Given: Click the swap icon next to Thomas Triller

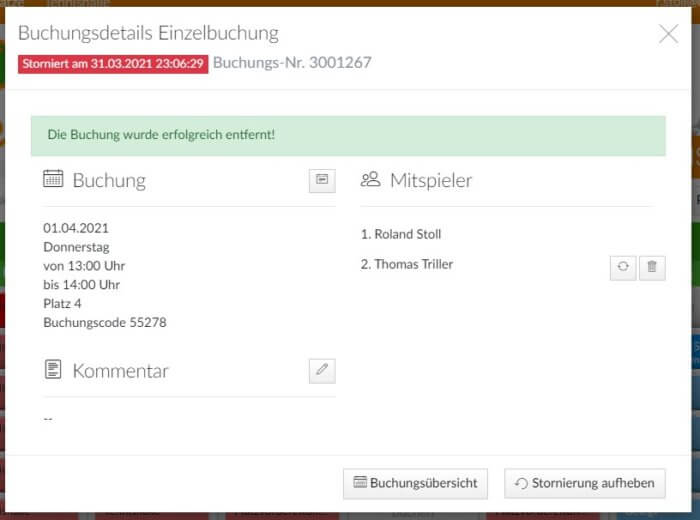Looking at the screenshot, I should [x=622, y=267].
